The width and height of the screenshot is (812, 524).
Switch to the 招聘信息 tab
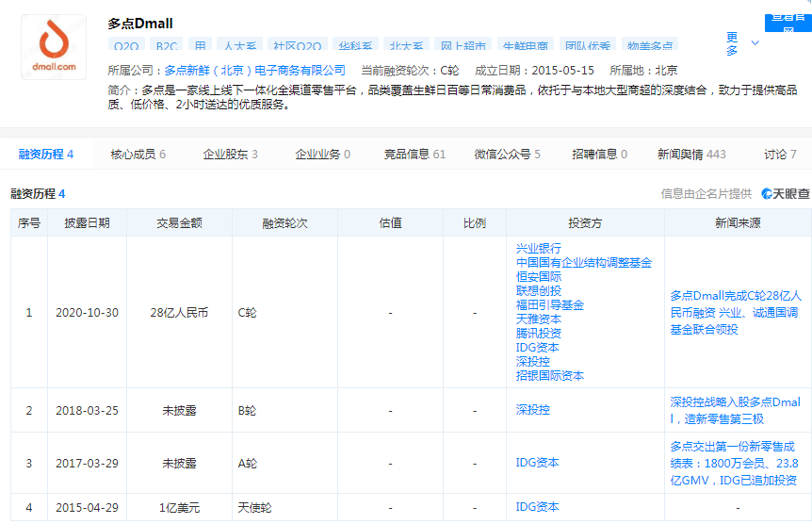click(x=599, y=154)
